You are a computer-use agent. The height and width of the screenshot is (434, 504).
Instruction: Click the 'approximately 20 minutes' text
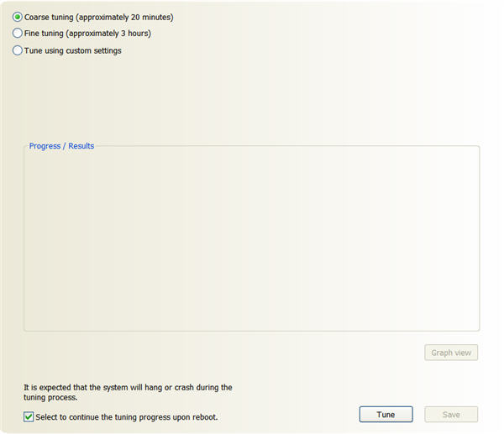pos(124,17)
